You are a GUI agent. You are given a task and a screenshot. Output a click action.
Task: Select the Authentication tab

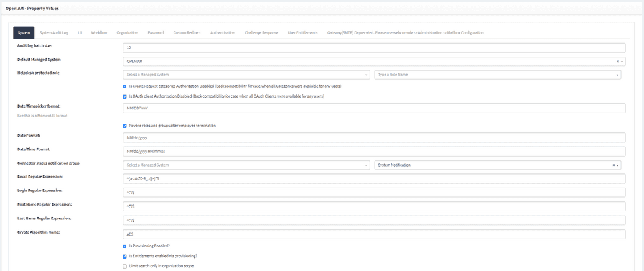click(223, 32)
